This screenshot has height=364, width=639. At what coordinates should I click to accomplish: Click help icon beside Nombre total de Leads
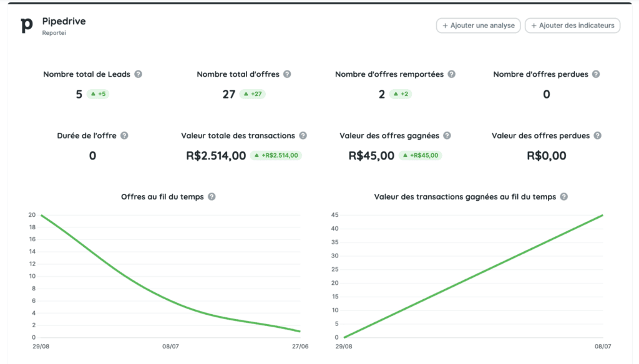point(139,74)
